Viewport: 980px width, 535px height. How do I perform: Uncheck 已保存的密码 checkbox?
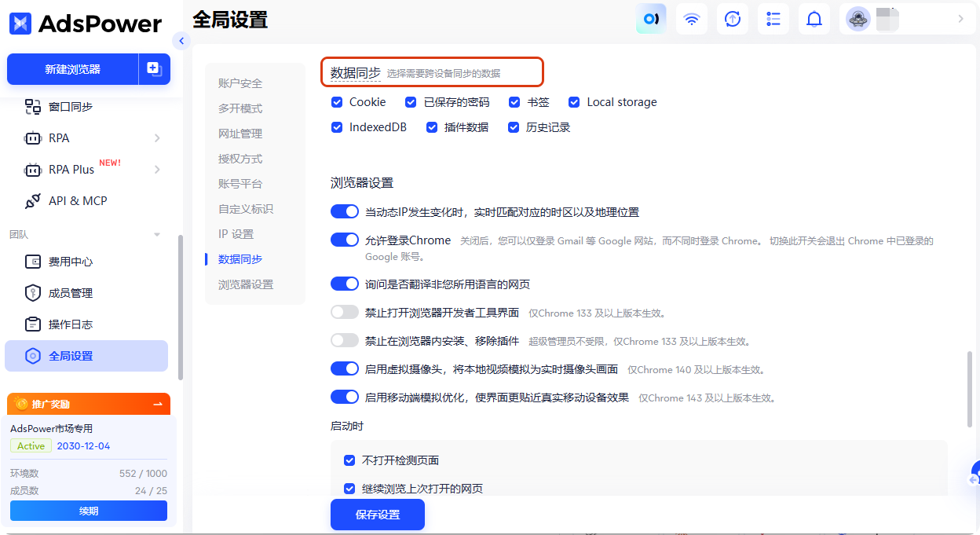click(x=411, y=102)
